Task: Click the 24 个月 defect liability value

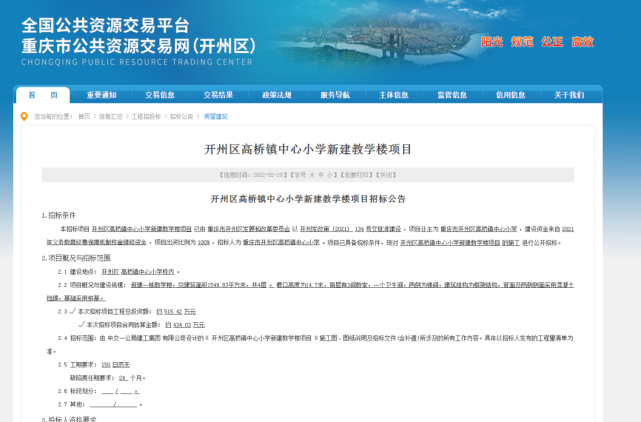Action: pos(132,378)
